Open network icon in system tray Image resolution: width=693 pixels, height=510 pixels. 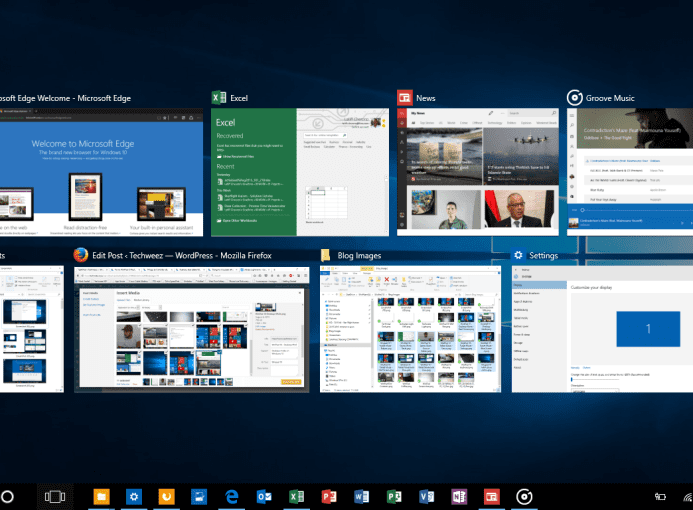(688, 497)
